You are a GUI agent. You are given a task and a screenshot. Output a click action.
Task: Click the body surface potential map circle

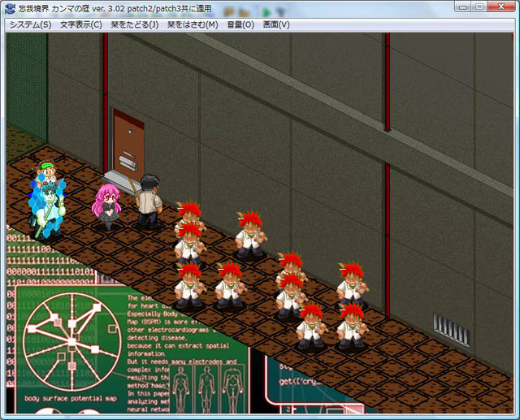(x=72, y=342)
